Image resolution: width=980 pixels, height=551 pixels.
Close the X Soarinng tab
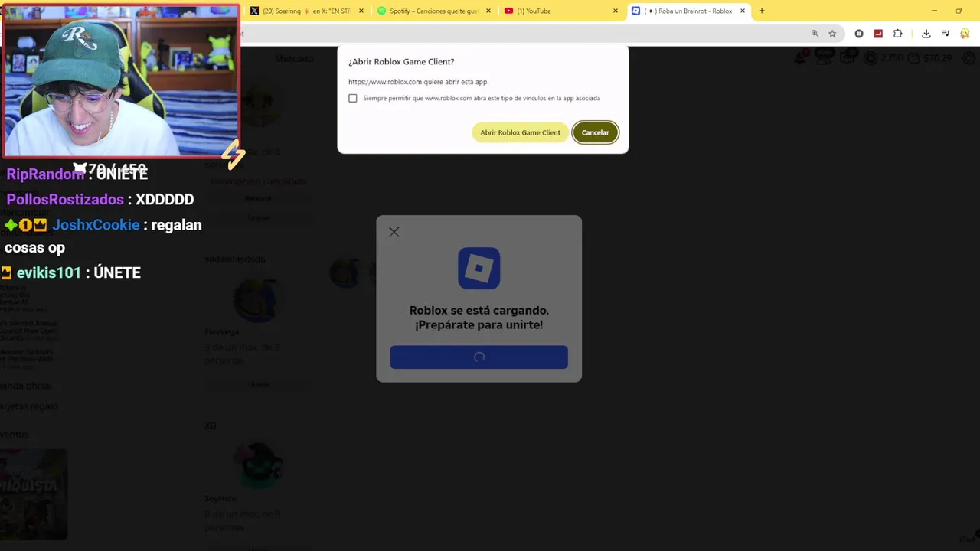coord(362,11)
